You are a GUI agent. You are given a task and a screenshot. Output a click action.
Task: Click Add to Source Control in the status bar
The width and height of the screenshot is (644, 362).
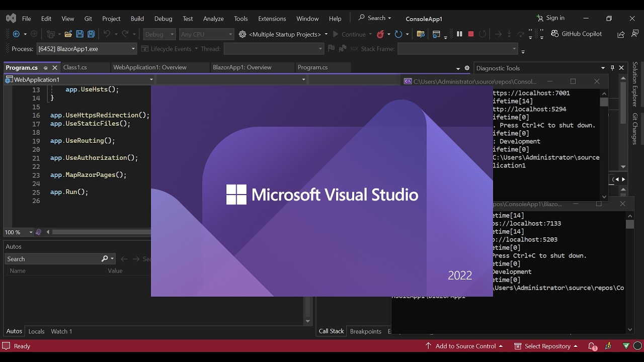464,346
